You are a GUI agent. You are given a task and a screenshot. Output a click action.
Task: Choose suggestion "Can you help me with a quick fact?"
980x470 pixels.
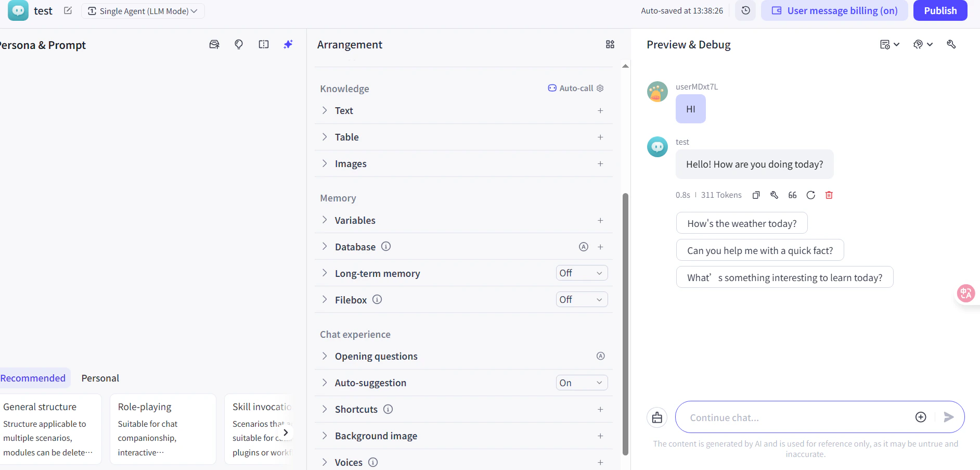(760, 250)
